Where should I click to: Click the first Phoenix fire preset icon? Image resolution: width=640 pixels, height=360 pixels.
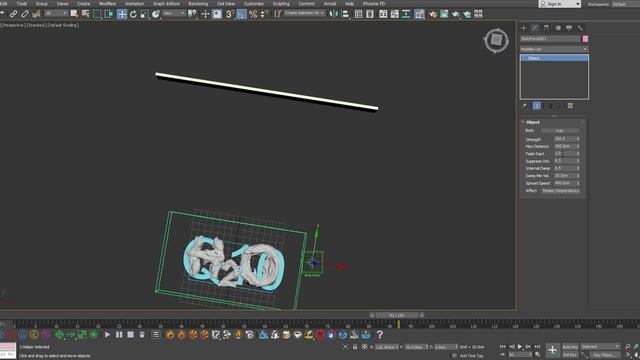point(170,335)
